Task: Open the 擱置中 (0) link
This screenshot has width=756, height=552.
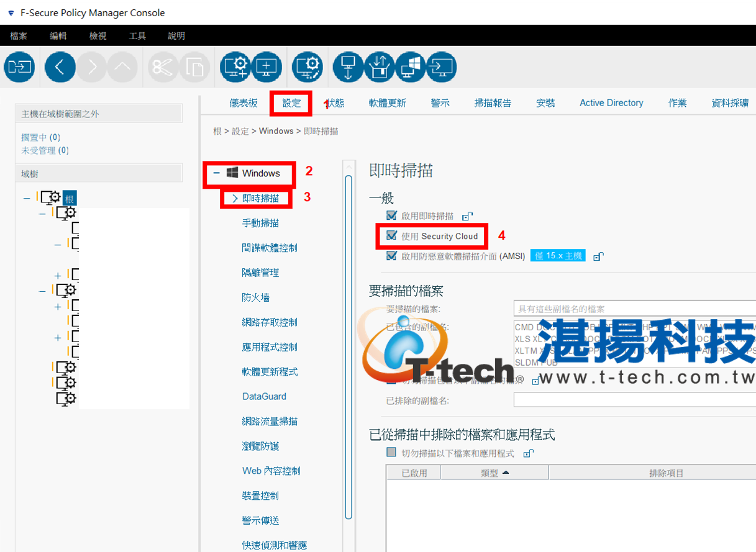Action: coord(41,137)
